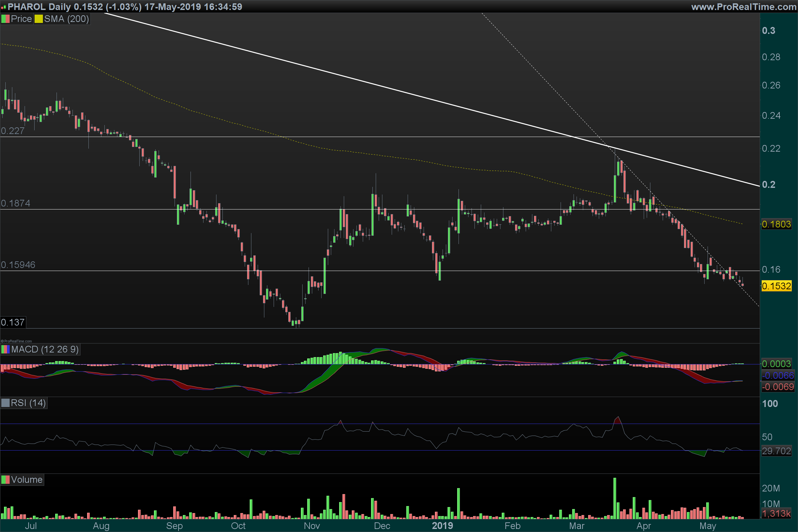Click the Volume legend color icon
The width and height of the screenshot is (798, 532).
tap(5, 480)
